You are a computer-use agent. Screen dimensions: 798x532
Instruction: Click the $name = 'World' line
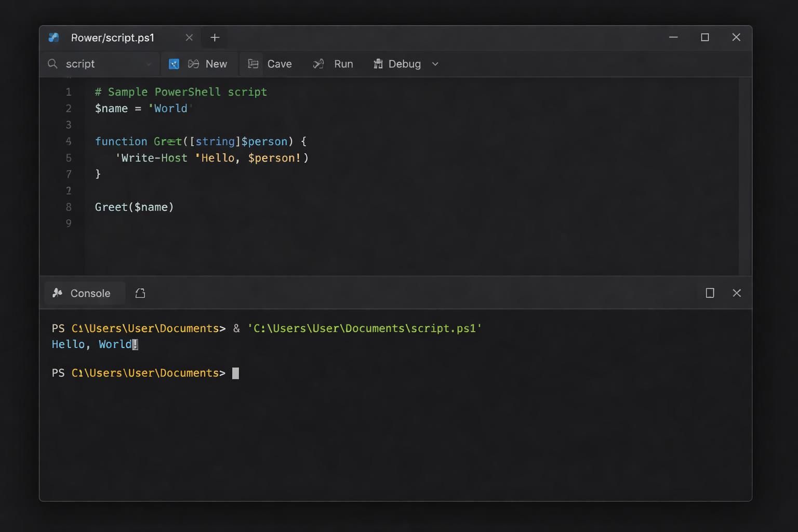(143, 109)
